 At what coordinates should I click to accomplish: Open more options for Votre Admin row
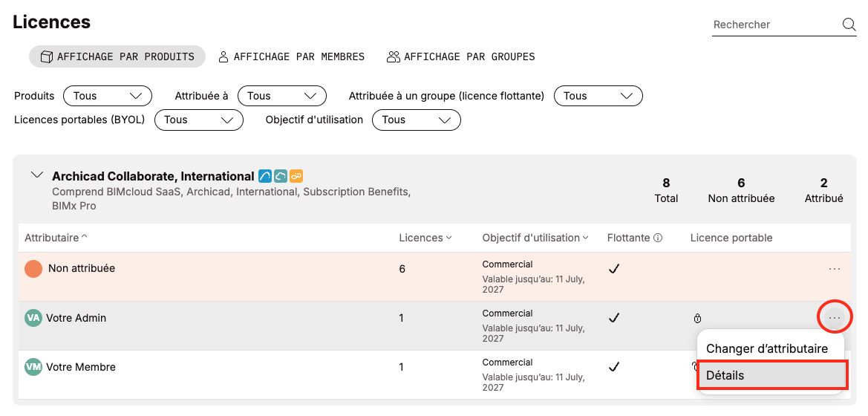[835, 318]
